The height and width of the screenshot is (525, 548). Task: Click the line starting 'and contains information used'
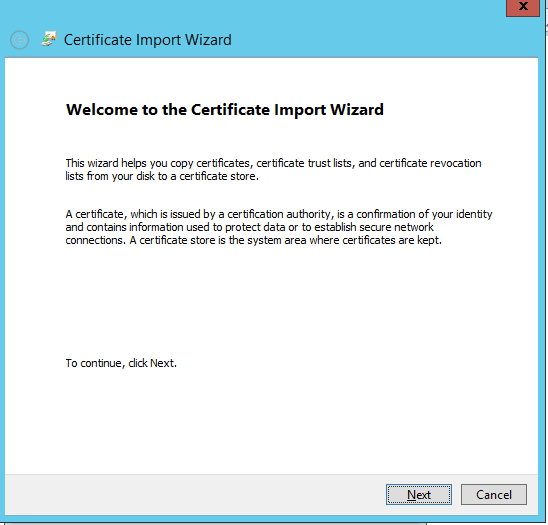(x=250, y=227)
